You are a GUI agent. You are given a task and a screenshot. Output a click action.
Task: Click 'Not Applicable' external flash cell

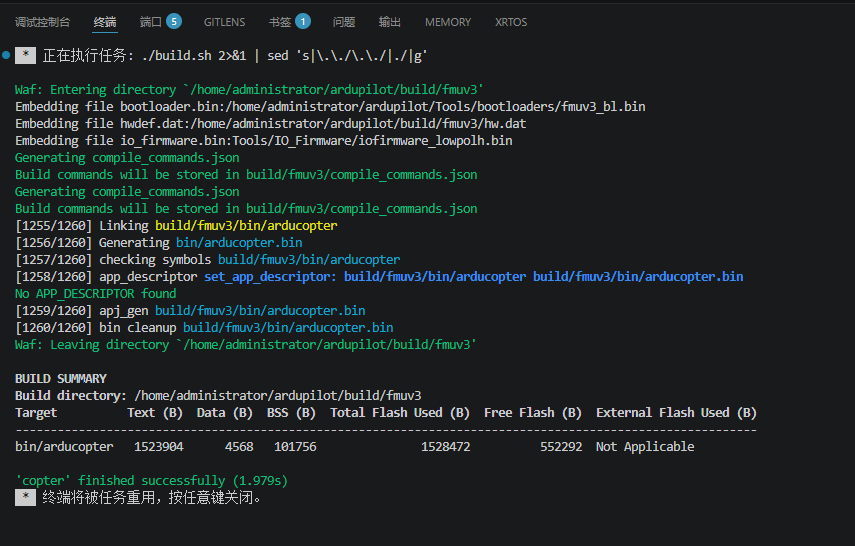645,447
